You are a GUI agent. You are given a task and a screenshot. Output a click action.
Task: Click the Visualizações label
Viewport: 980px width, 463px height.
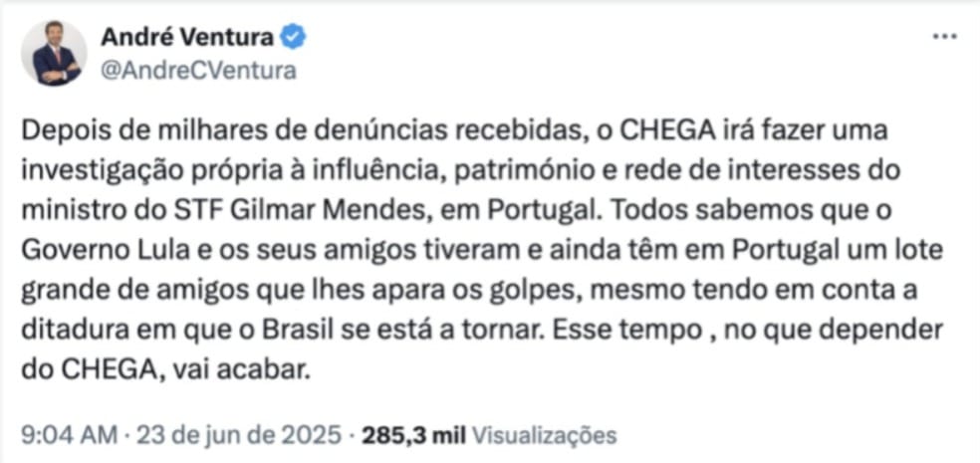(x=544, y=435)
